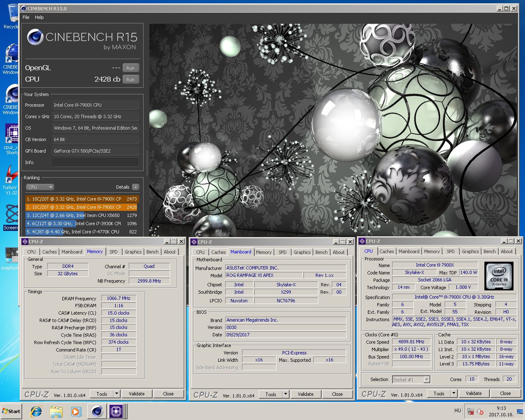The width and height of the screenshot is (525, 420).
Task: Open the ranking CPU dropdown
Action: 40,187
